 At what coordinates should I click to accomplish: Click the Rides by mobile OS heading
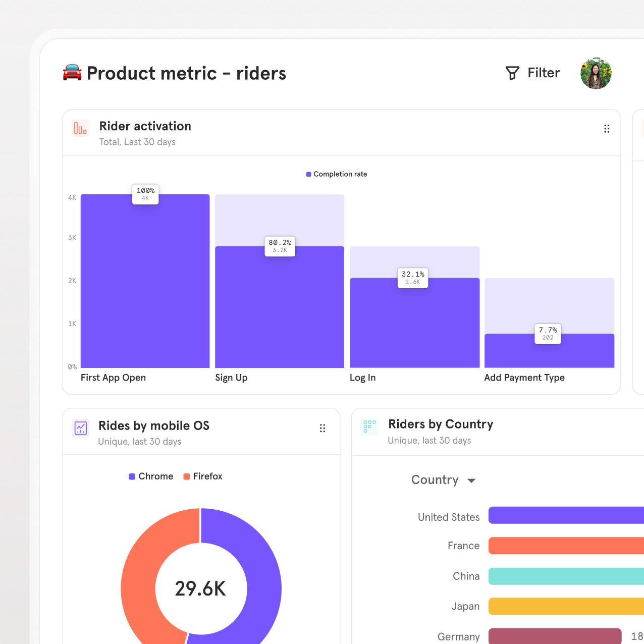coord(154,426)
